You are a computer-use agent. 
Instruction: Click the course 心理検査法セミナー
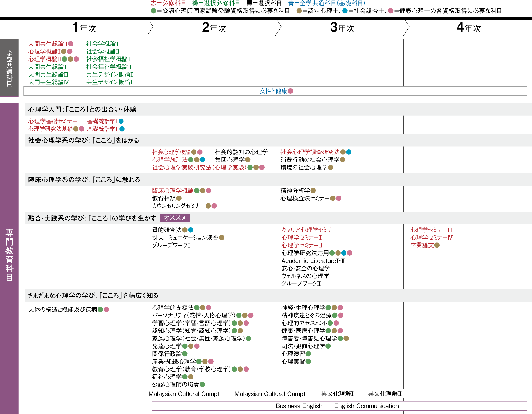tap(305, 198)
